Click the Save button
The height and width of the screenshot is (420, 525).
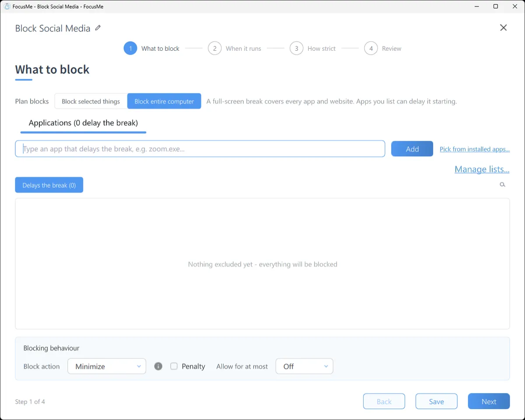coord(437,401)
